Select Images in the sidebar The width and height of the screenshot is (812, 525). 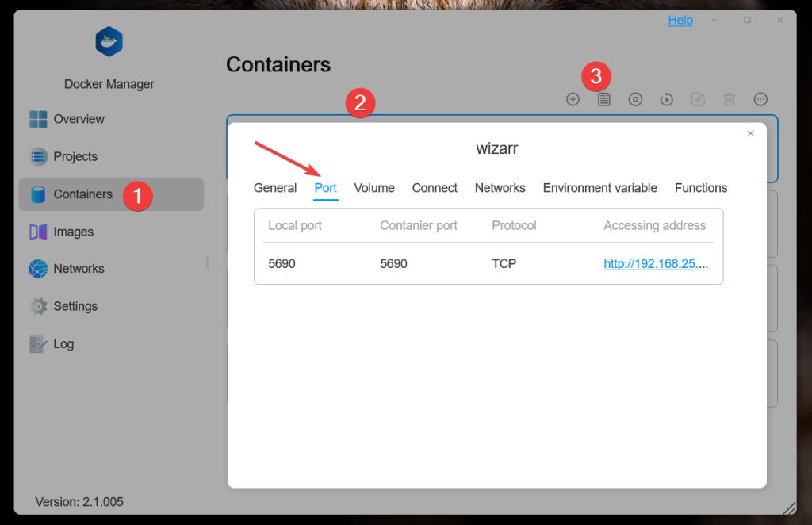coord(73,232)
